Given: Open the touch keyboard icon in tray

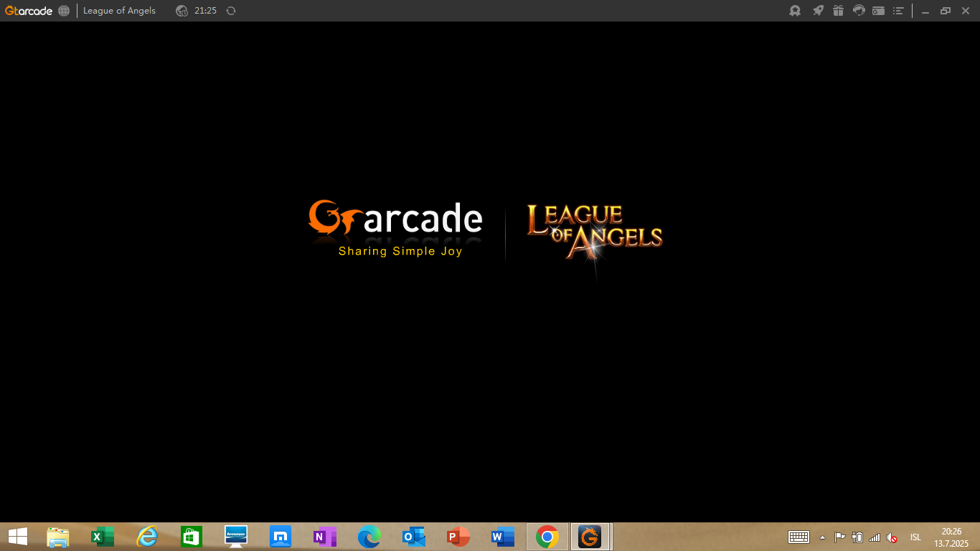Looking at the screenshot, I should (x=798, y=537).
